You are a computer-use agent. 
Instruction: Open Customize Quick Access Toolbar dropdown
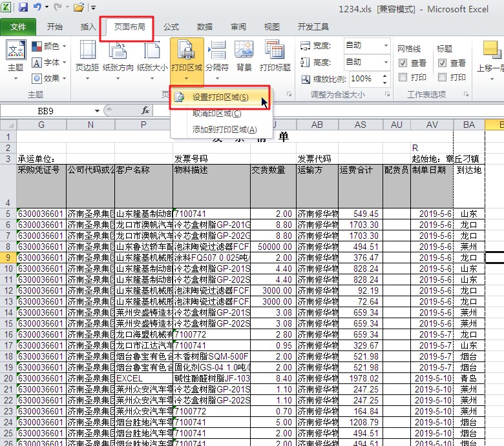[93, 7]
